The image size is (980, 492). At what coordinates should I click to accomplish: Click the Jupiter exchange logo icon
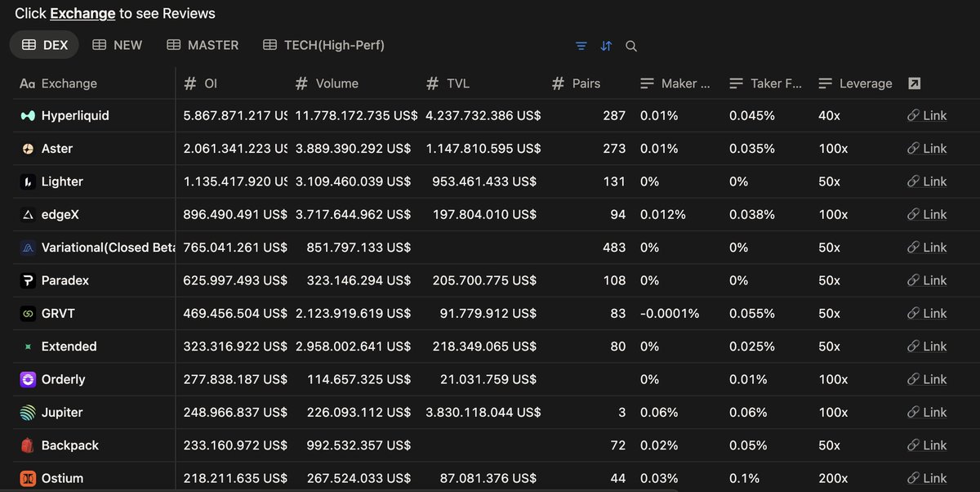27,413
